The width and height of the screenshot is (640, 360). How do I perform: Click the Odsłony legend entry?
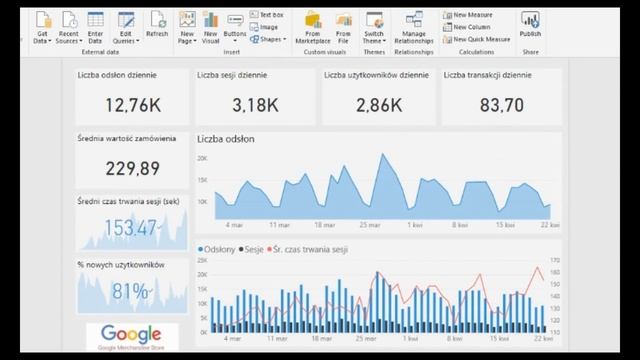pos(217,249)
